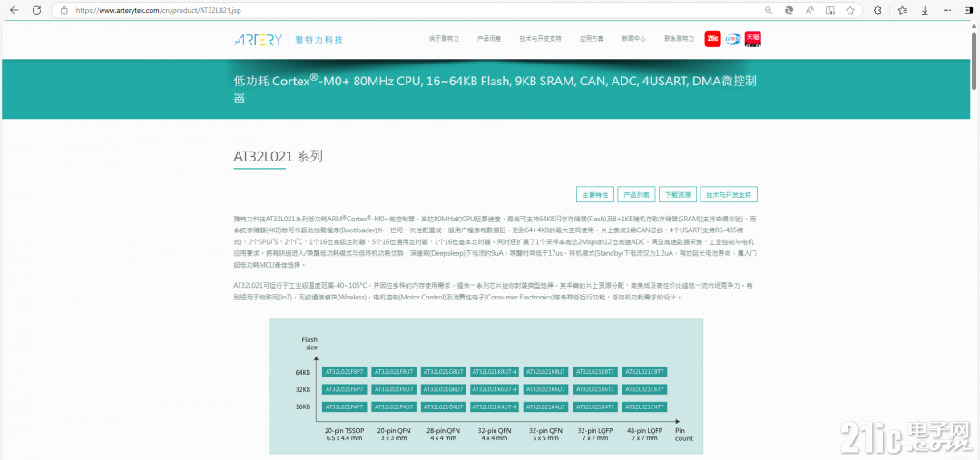Viewport: 980px width, 460px height.
Task: Click the scrollbar up arrow
Action: coord(975,25)
